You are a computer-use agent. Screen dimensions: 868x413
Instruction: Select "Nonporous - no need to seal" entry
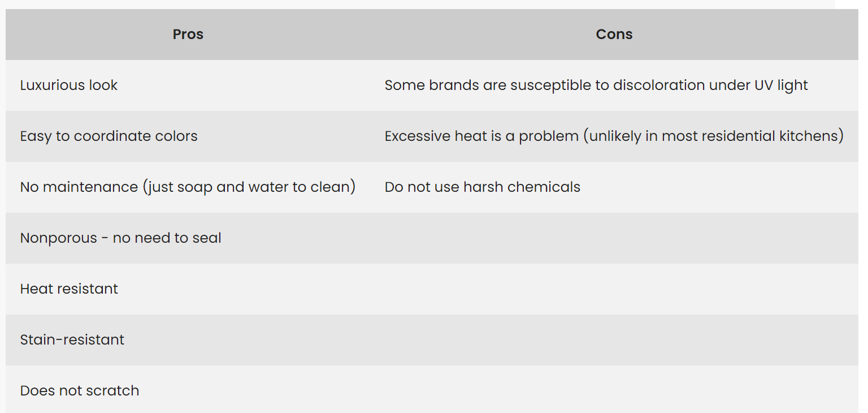(120, 238)
